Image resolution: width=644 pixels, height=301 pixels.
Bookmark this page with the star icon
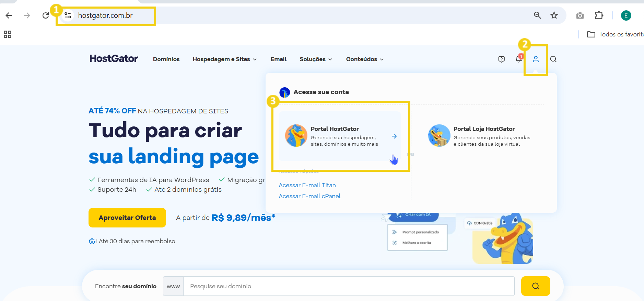tap(554, 15)
